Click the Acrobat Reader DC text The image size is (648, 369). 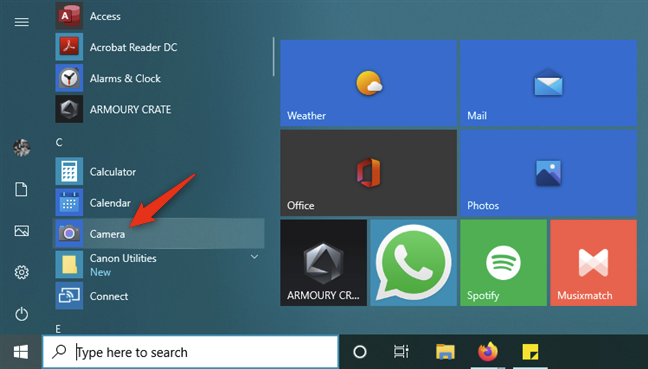(x=133, y=48)
